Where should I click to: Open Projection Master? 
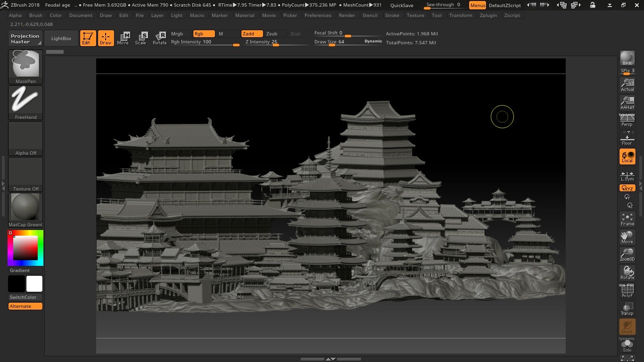click(x=25, y=39)
